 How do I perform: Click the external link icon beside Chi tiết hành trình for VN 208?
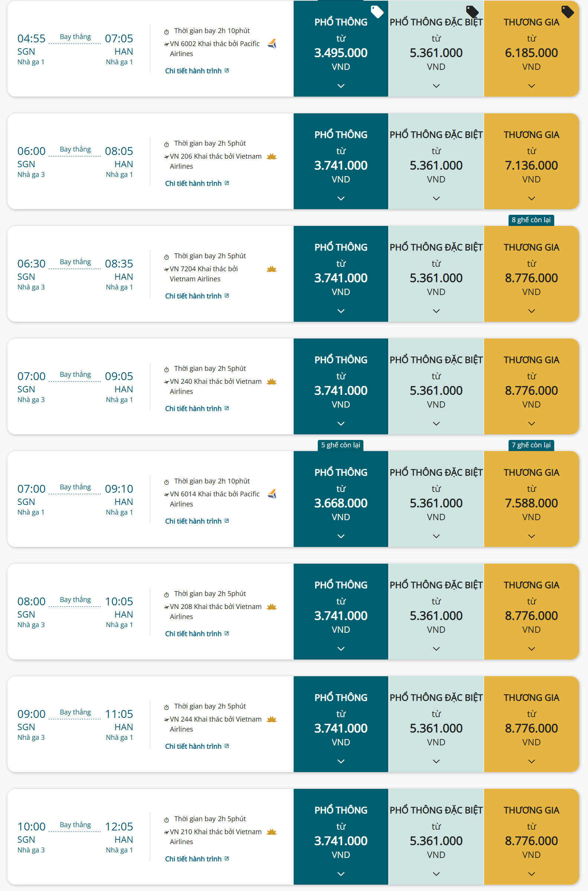[226, 634]
